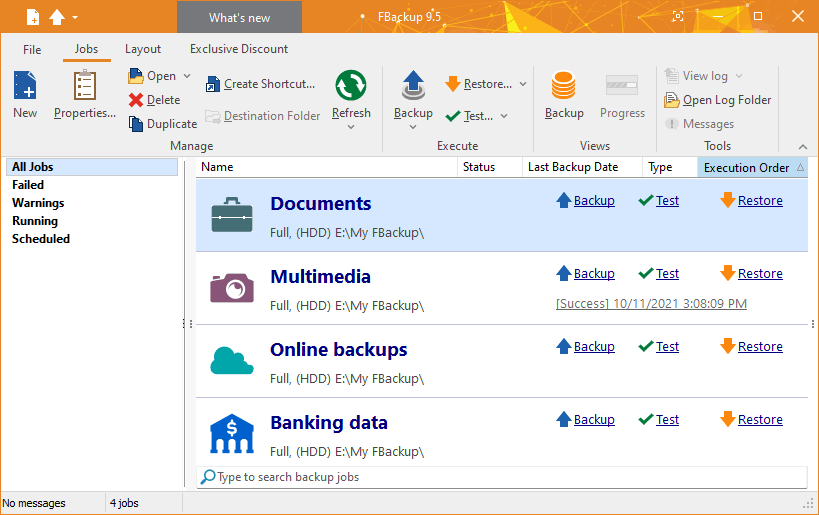Click Test link for Documents job

pyautogui.click(x=667, y=201)
